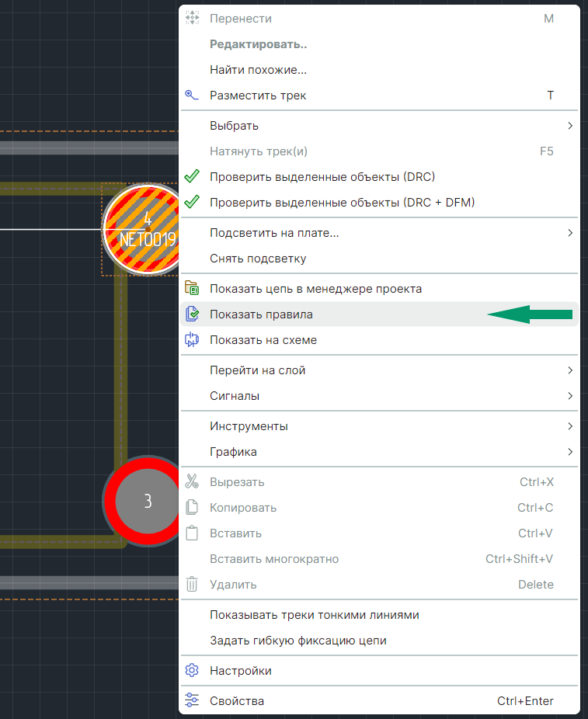Click green checkmark icon next to DRC + DFM
This screenshot has height=719, width=588.
[x=192, y=202]
